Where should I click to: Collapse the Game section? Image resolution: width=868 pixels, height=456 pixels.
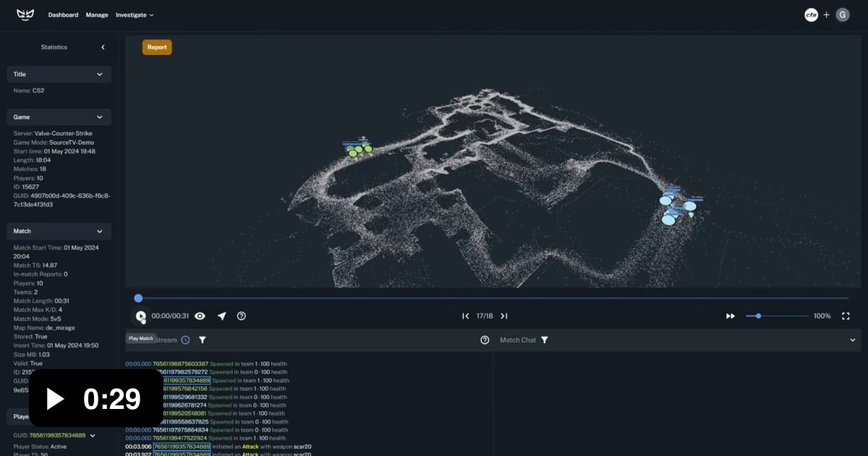(100, 117)
